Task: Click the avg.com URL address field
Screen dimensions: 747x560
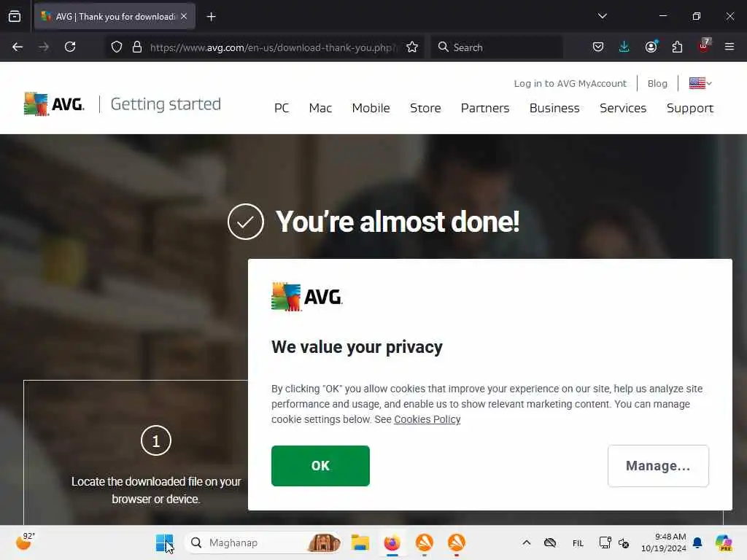Action: click(273, 47)
